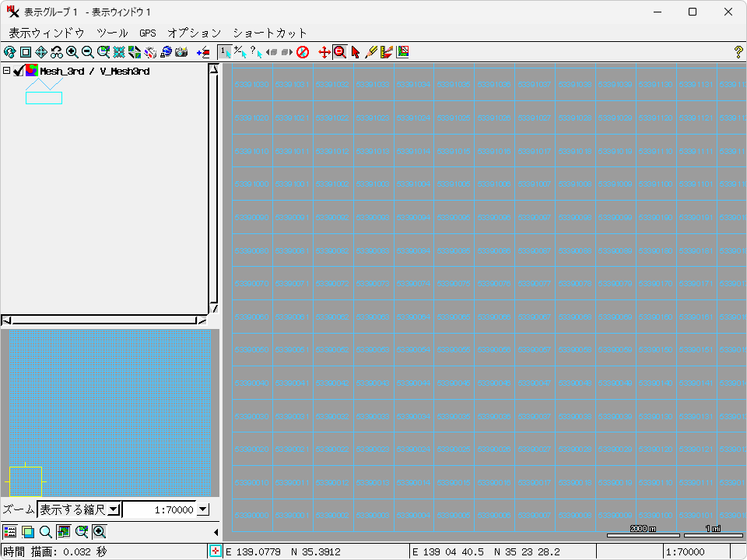This screenshot has height=560, width=747.
Task: Open the オプション menu
Action: (195, 33)
